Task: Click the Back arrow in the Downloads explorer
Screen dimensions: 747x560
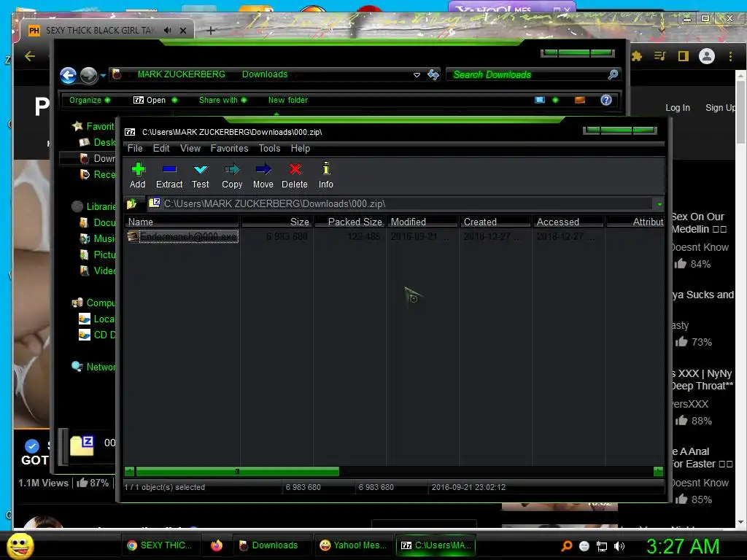Action: [x=68, y=75]
